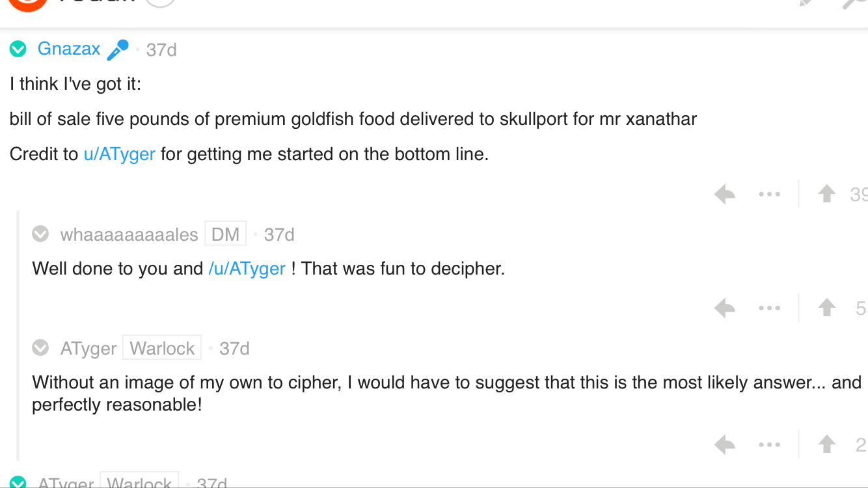Open the whaaaaaaaaales username profile
This screenshot has width=868, height=488.
click(x=129, y=234)
